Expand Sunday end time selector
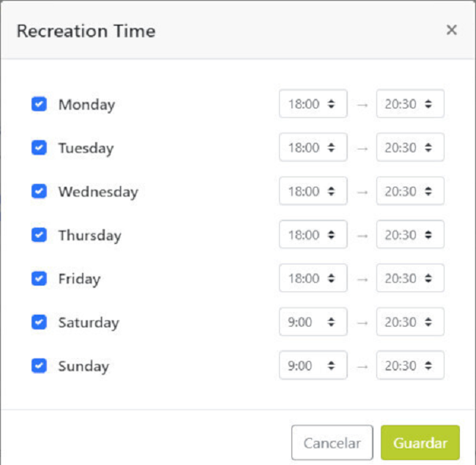The height and width of the screenshot is (465, 476). point(410,365)
